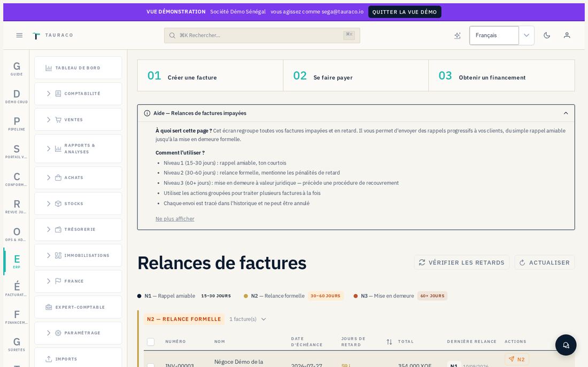Click the 15–30 jours label
The height and width of the screenshot is (367, 588).
pyautogui.click(x=216, y=296)
